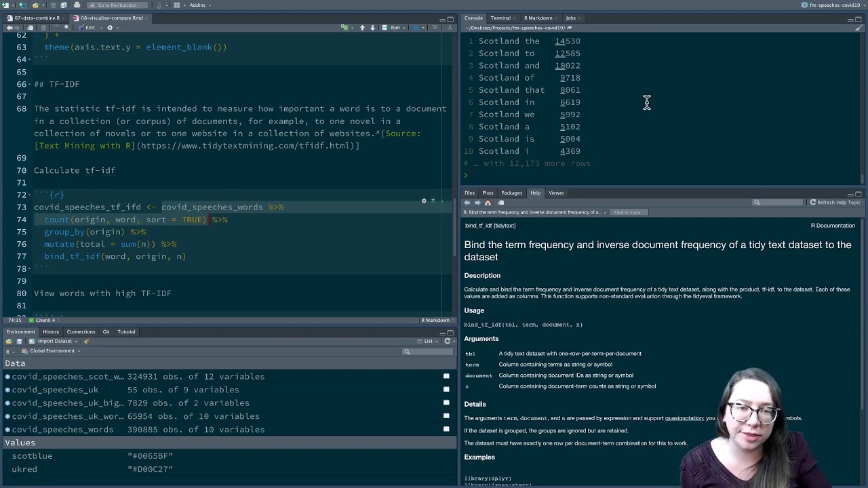Image resolution: width=868 pixels, height=488 pixels.
Task: Select the fm-speeches-covid19 project menu
Action: click(833, 5)
